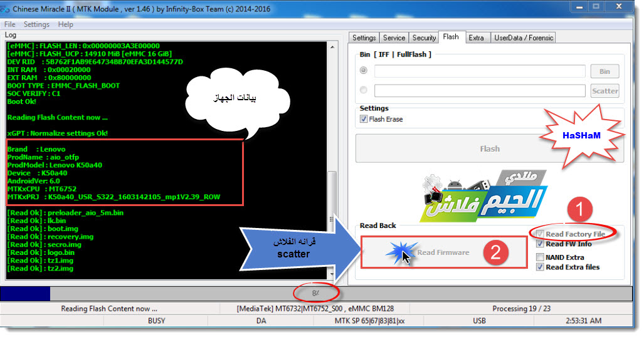Click the 'MTK SP 65|67|83|81|xx' status entry
644x337 pixels.
click(369, 321)
